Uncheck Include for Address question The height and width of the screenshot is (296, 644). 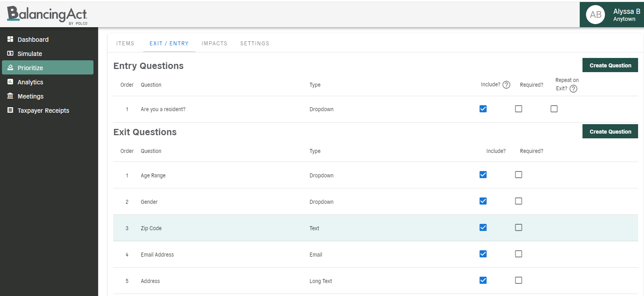(x=483, y=280)
